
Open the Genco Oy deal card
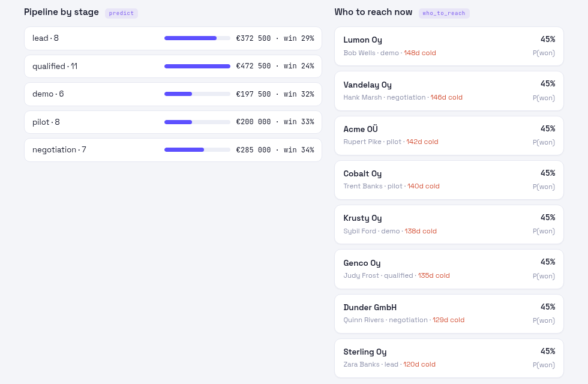[x=449, y=269]
